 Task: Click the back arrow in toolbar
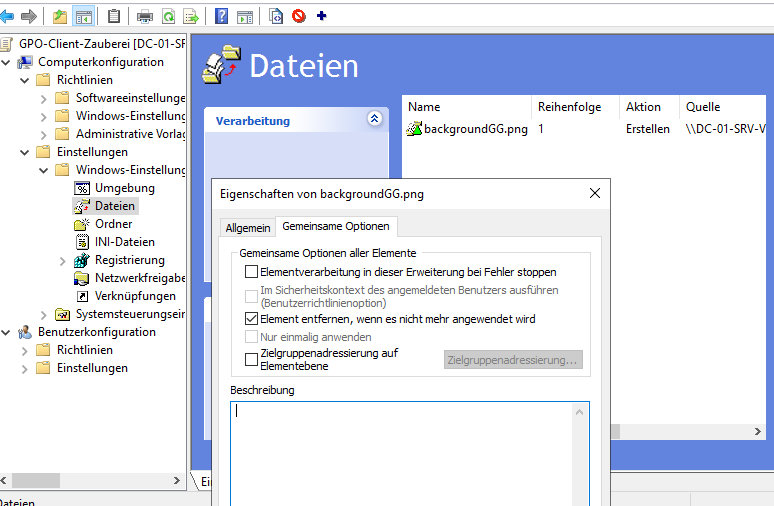8,16
